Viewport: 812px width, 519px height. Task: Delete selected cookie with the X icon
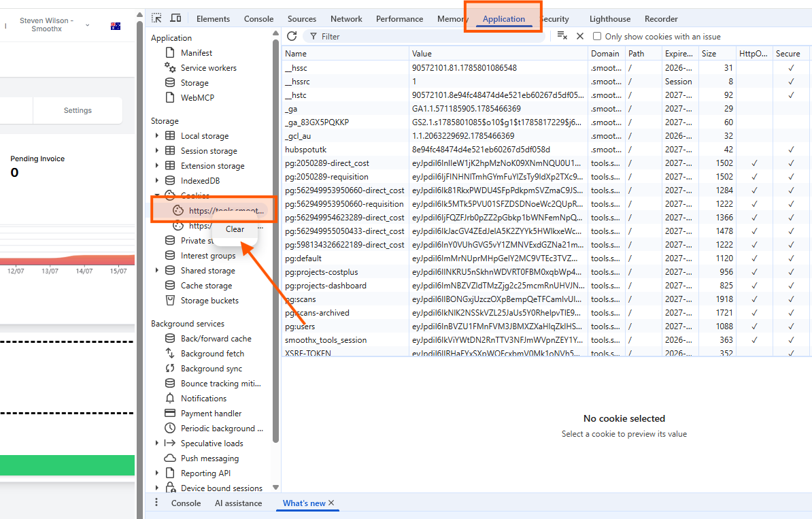580,36
